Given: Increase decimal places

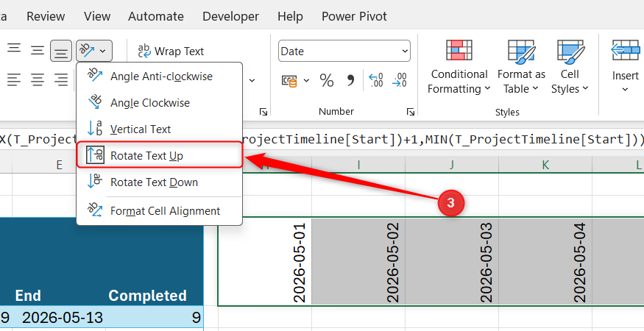Looking at the screenshot, I should pos(376,80).
